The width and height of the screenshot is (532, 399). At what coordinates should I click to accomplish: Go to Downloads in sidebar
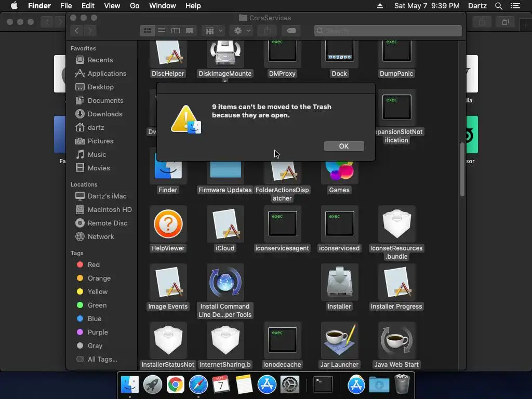click(x=105, y=114)
